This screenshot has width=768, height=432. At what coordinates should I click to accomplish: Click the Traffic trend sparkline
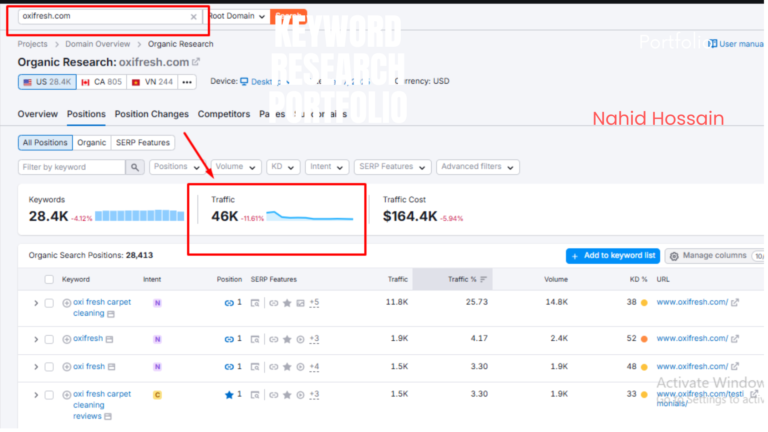[310, 216]
